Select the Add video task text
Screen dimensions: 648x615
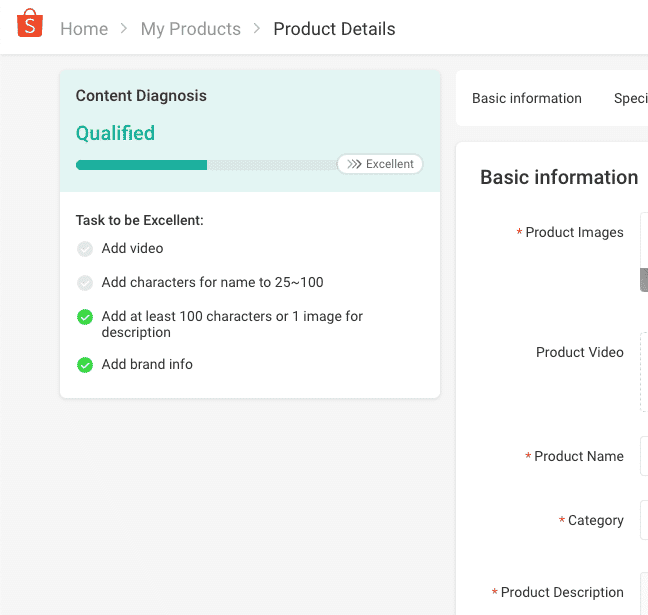point(132,248)
